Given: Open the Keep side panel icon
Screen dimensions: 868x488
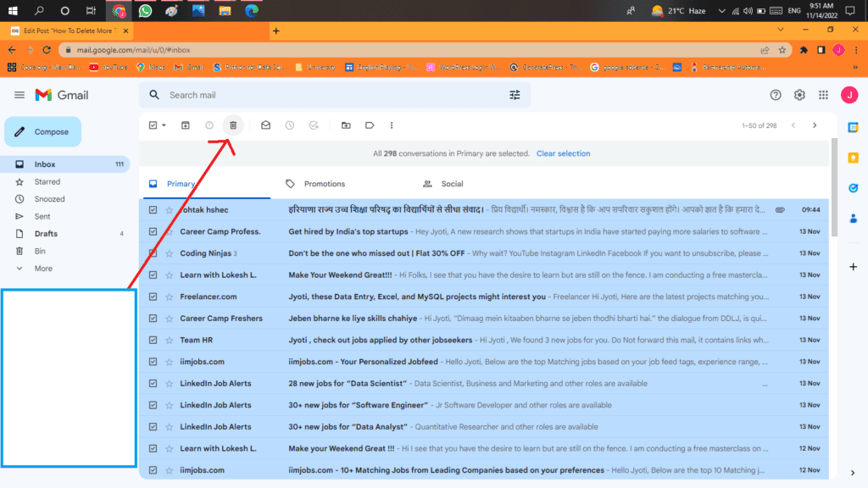Looking at the screenshot, I should coord(853,158).
